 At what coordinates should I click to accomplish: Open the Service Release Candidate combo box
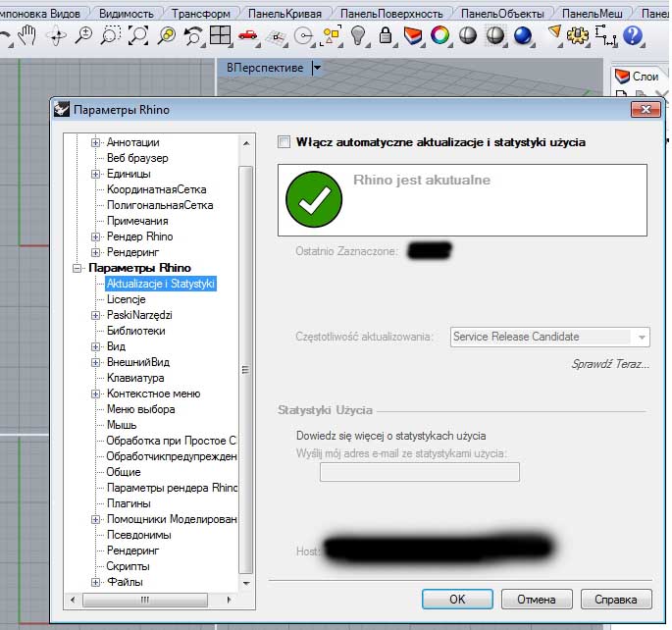[549, 337]
